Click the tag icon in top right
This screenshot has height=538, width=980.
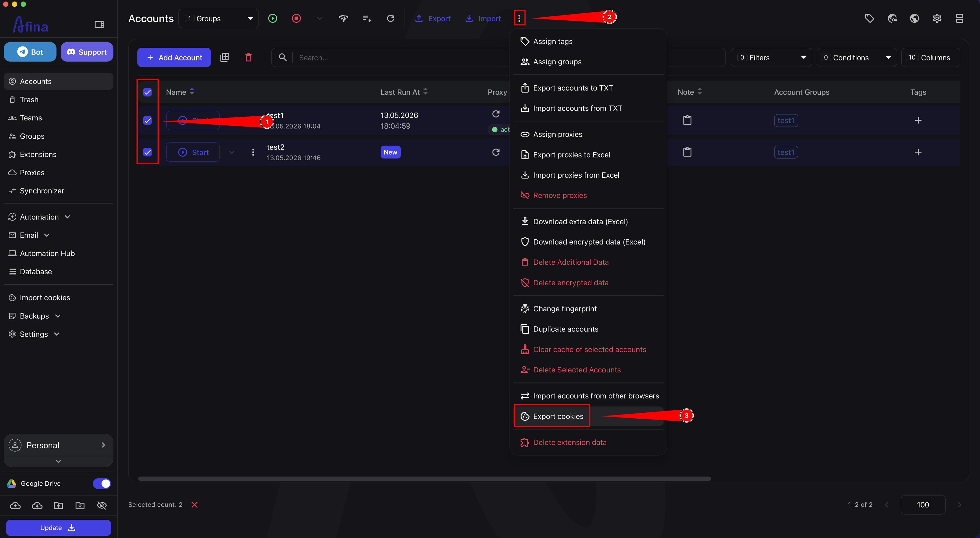coord(869,18)
